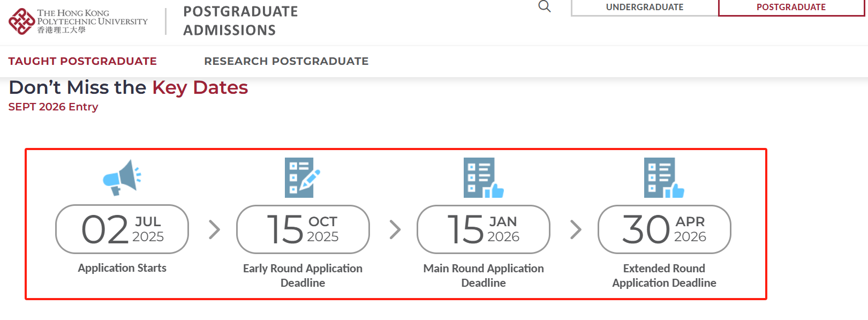Select the Postgraduate tab

coord(791,8)
